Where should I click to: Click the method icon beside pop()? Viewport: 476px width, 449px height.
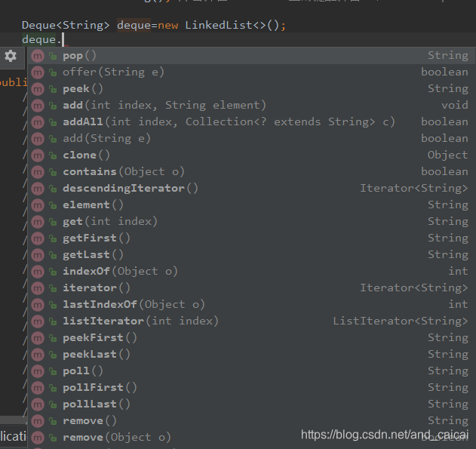pos(38,56)
